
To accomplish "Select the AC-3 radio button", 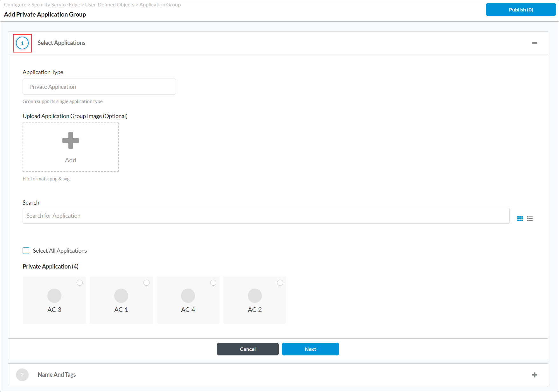I will pyautogui.click(x=80, y=283).
